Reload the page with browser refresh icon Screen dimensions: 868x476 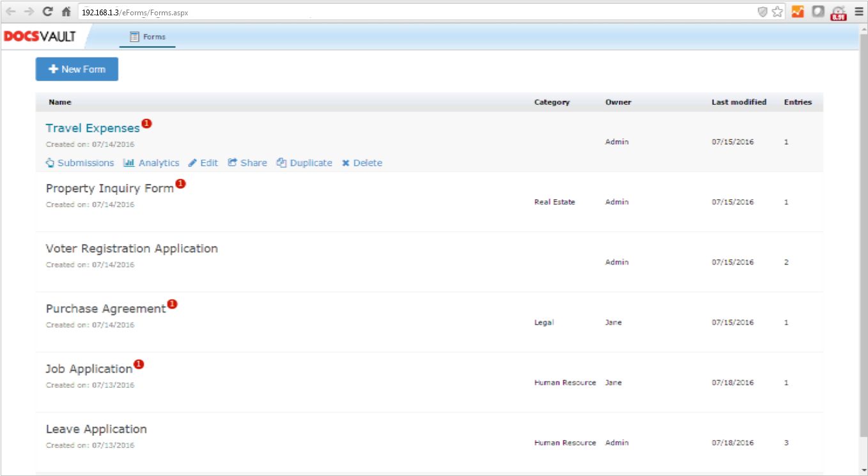click(x=47, y=12)
